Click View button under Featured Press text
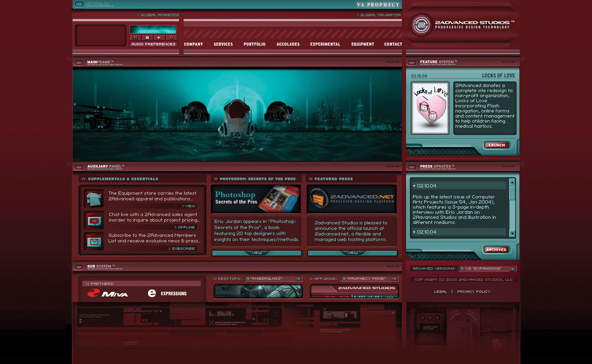 352,253
